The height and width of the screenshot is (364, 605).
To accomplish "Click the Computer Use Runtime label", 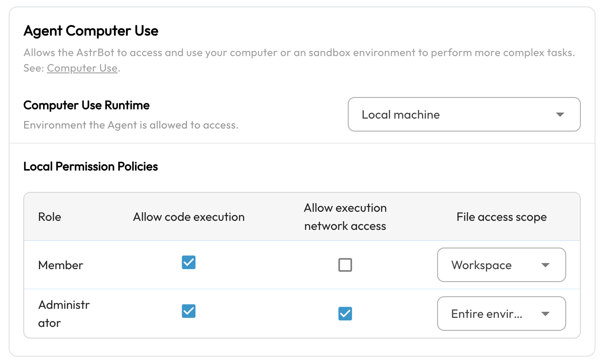I will pos(87,105).
